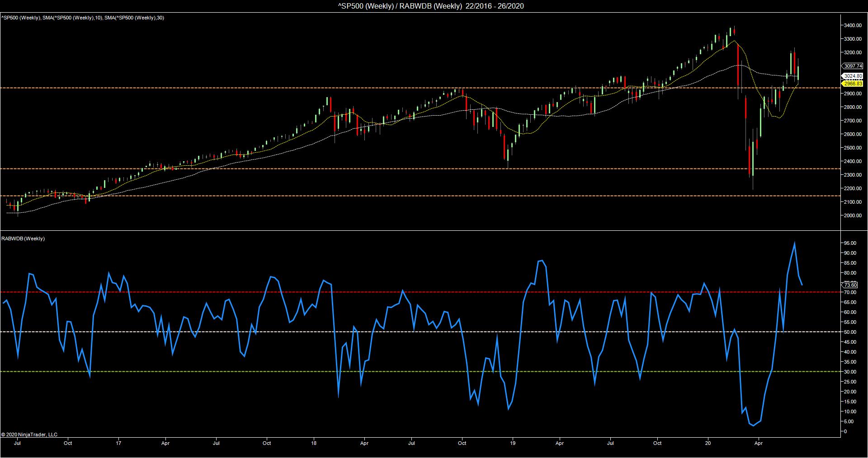Click the "Apr" time label just after "20"

point(759,443)
